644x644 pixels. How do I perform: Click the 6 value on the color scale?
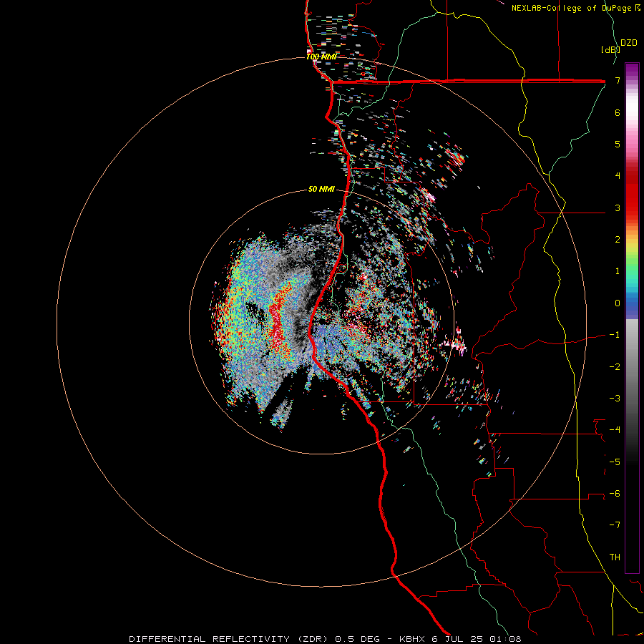point(618,112)
